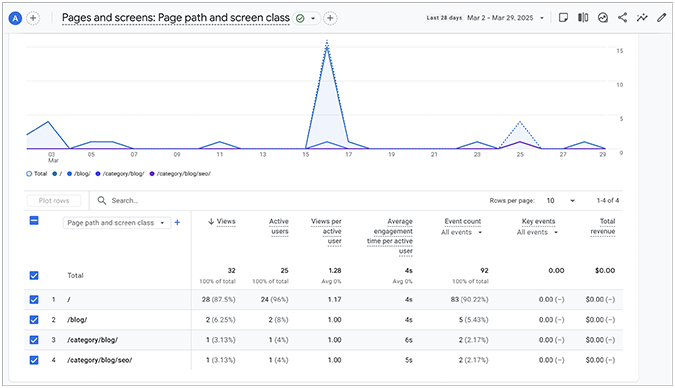Click the trend line sparkline icon
Image resolution: width=675 pixels, height=388 pixels.
click(x=642, y=18)
